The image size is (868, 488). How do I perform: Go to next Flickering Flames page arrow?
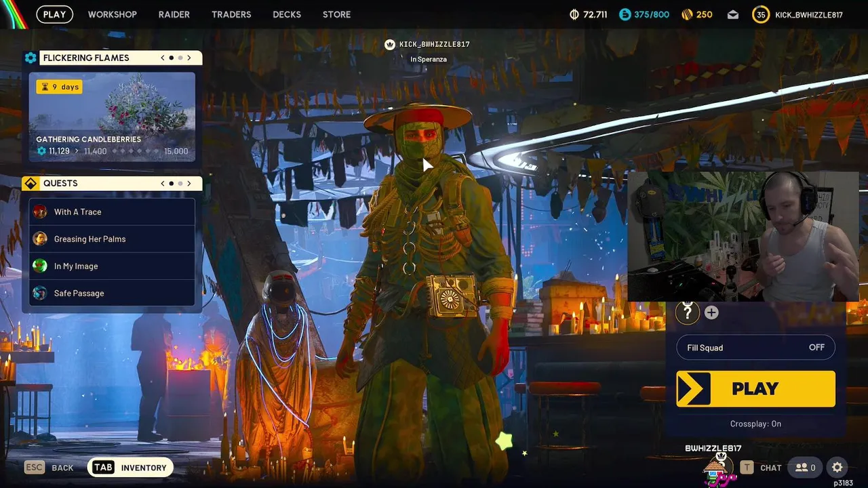click(189, 58)
